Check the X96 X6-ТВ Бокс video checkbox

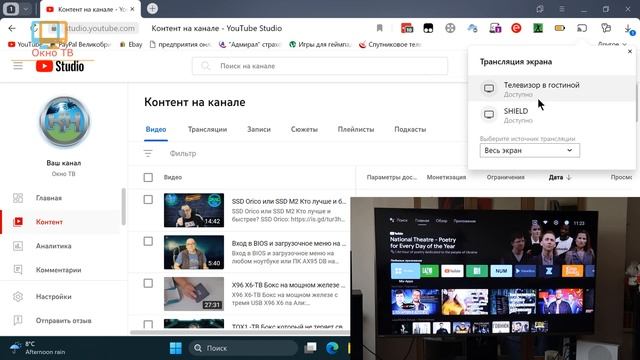coord(148,283)
